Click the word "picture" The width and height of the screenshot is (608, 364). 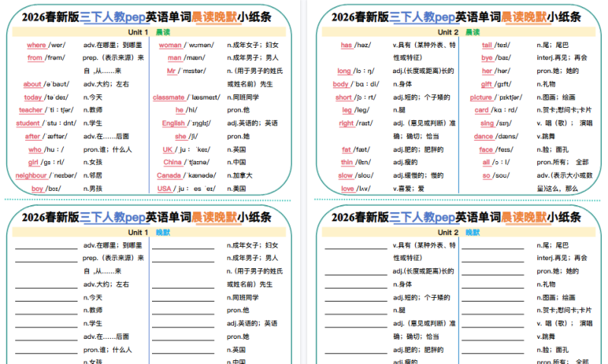pos(481,97)
